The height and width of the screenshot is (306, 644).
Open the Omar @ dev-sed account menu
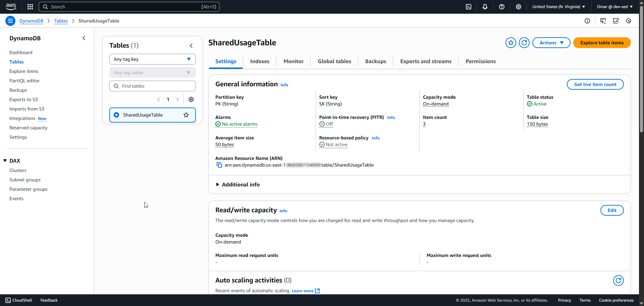click(614, 7)
